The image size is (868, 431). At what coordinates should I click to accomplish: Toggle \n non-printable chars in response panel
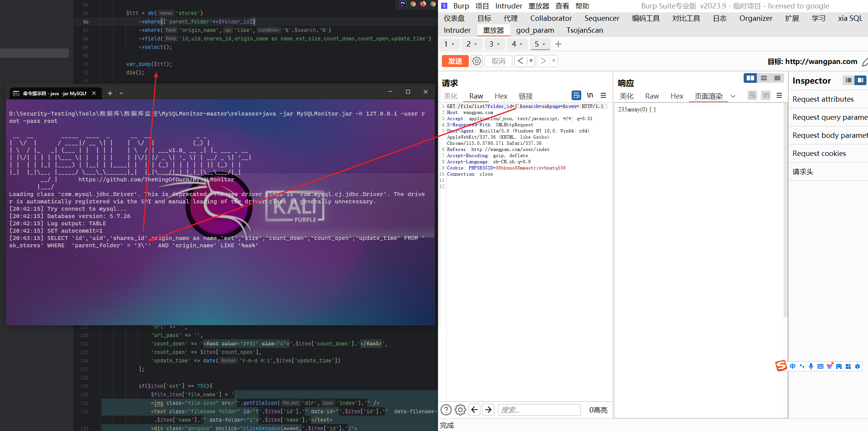click(766, 95)
